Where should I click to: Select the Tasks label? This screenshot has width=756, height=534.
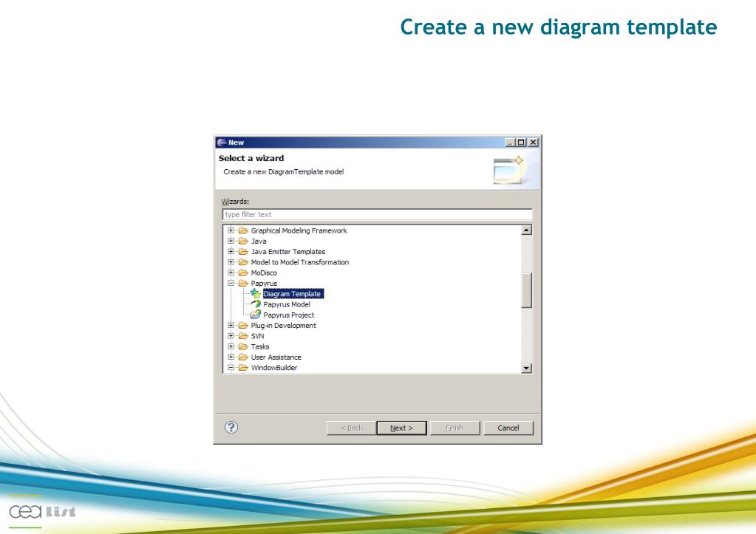(x=260, y=346)
